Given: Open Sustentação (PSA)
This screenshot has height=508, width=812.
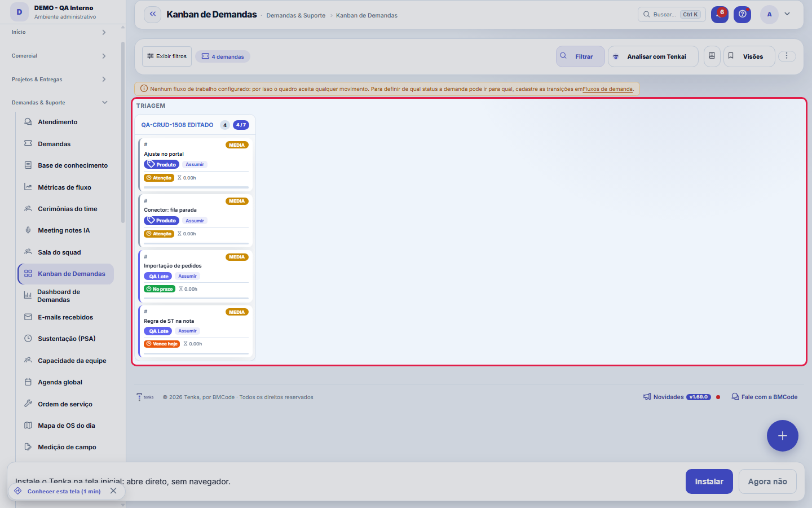Looking at the screenshot, I should [x=65, y=339].
